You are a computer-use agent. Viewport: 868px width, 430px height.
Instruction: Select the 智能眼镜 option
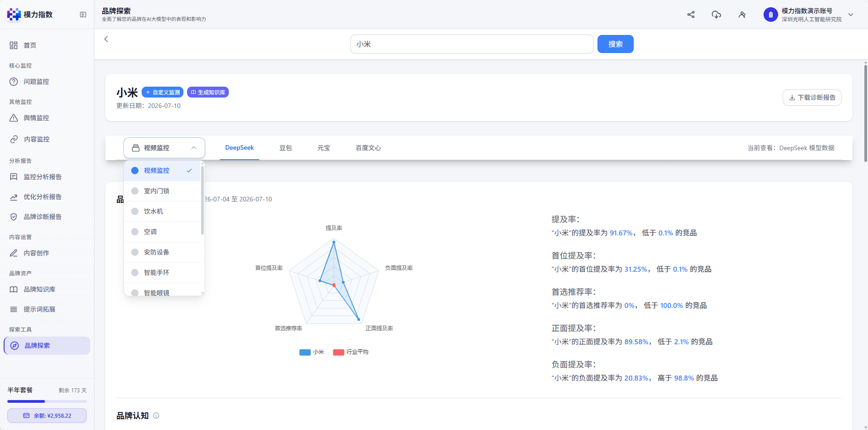(162, 290)
